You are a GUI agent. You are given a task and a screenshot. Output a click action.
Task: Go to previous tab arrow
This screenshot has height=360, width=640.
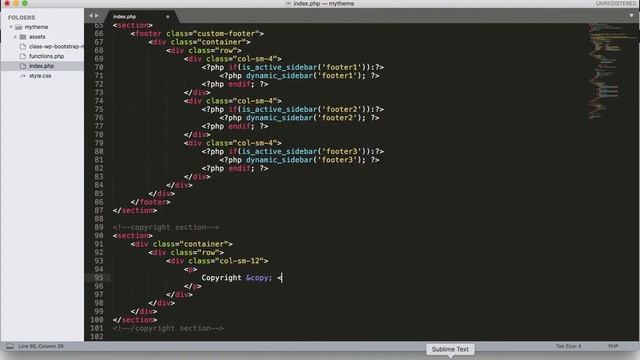(91, 16)
